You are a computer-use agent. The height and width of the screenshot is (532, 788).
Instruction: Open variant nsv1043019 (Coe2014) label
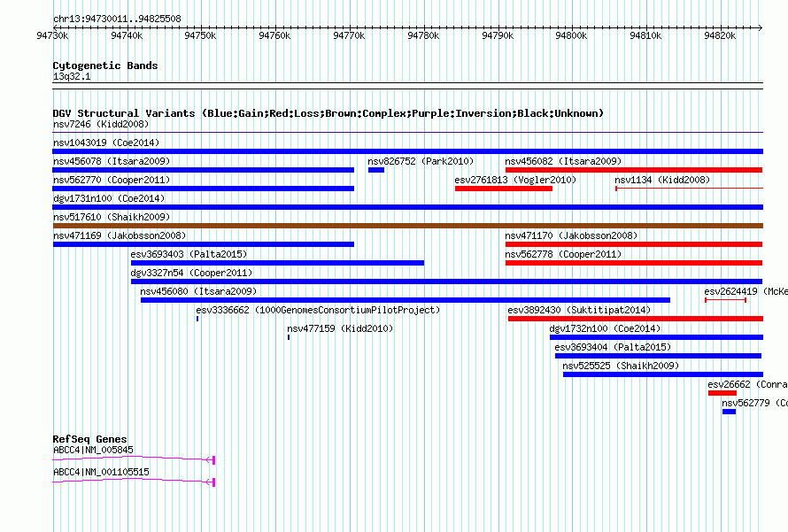pos(106,143)
